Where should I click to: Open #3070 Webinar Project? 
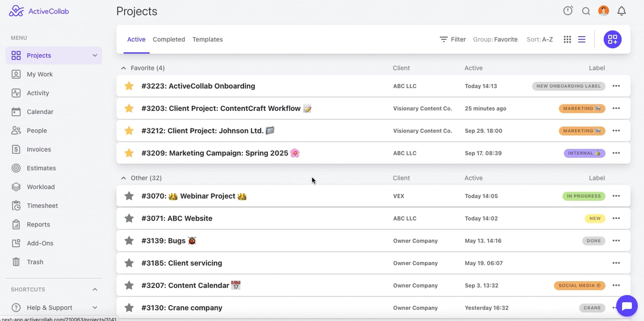(194, 196)
